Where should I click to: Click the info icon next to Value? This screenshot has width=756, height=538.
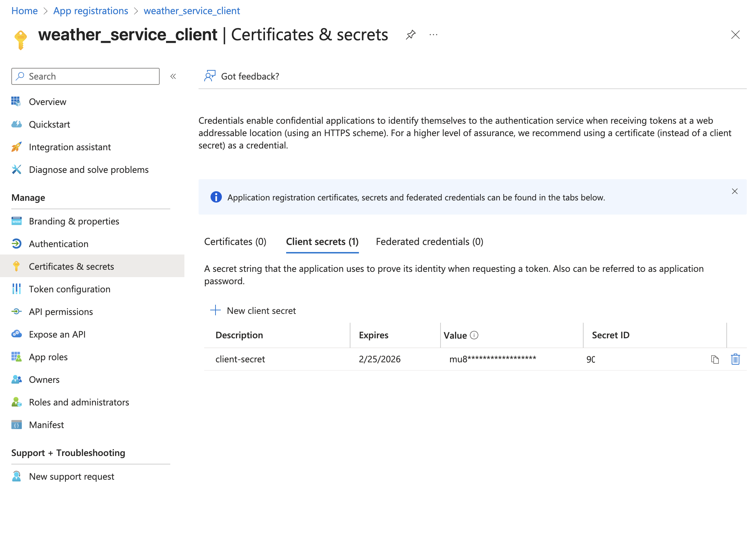pos(474,335)
